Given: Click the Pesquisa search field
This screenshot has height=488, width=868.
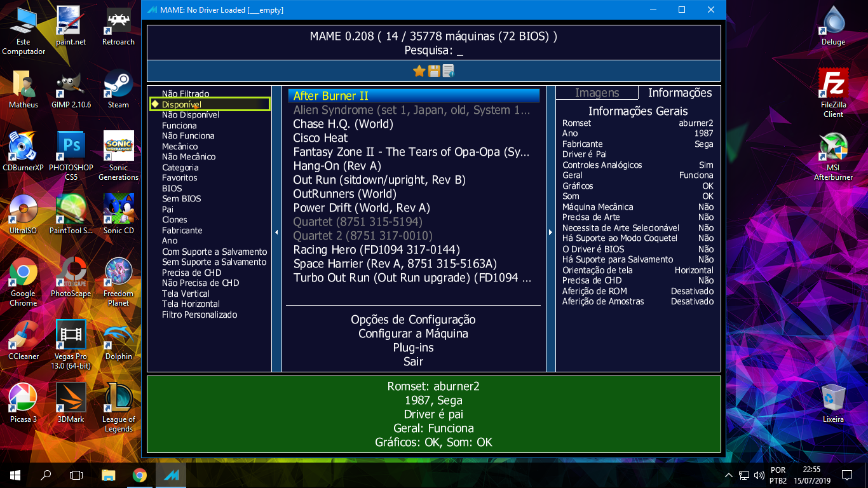Looking at the screenshot, I should pos(434,50).
